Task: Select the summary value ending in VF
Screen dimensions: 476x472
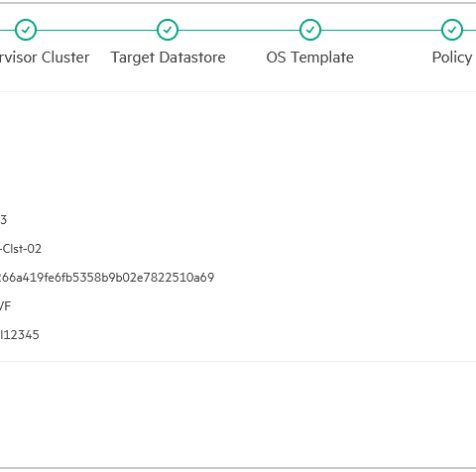Action: click(x=5, y=306)
